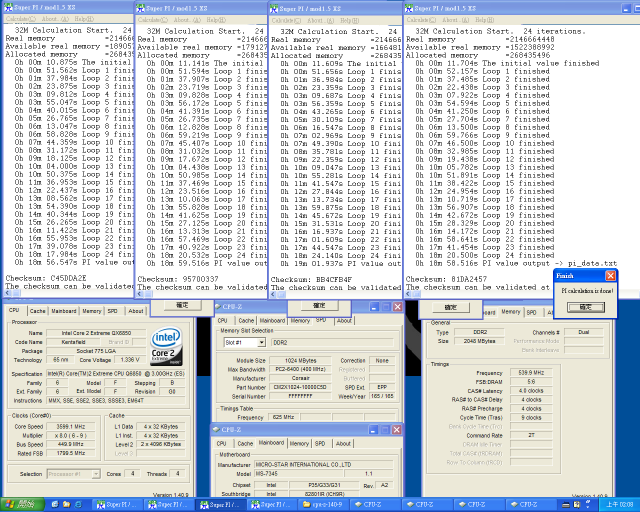This screenshot has width=640, height=512.
Task: Click the Max Bandwidth value PC2-6400
Action: point(300,369)
